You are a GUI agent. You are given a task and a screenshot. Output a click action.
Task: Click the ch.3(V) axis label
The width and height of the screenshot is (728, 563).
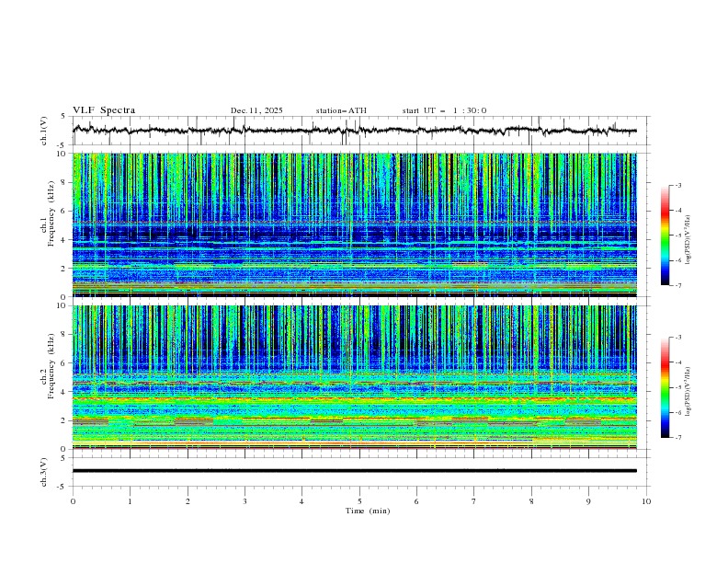(x=45, y=471)
